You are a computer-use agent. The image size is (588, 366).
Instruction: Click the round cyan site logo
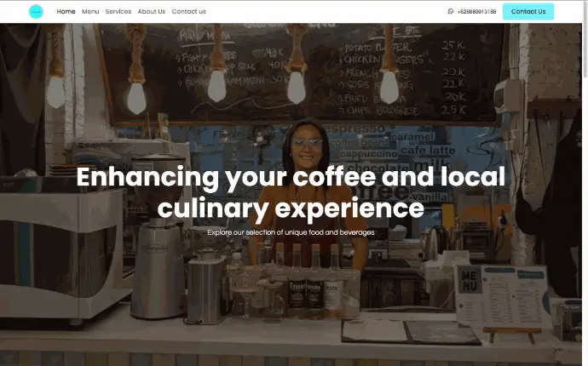pos(36,12)
